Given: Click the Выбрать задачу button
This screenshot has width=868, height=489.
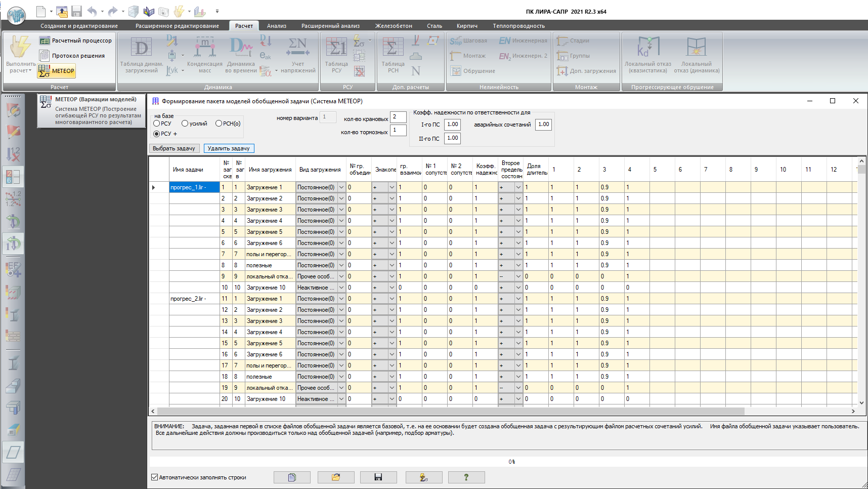Looking at the screenshot, I should (x=174, y=148).
